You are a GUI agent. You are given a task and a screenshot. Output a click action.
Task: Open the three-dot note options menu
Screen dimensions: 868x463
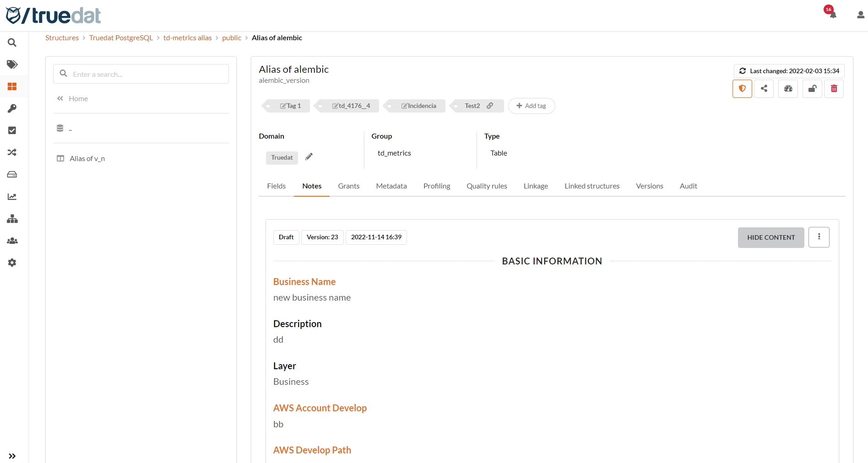(x=819, y=237)
